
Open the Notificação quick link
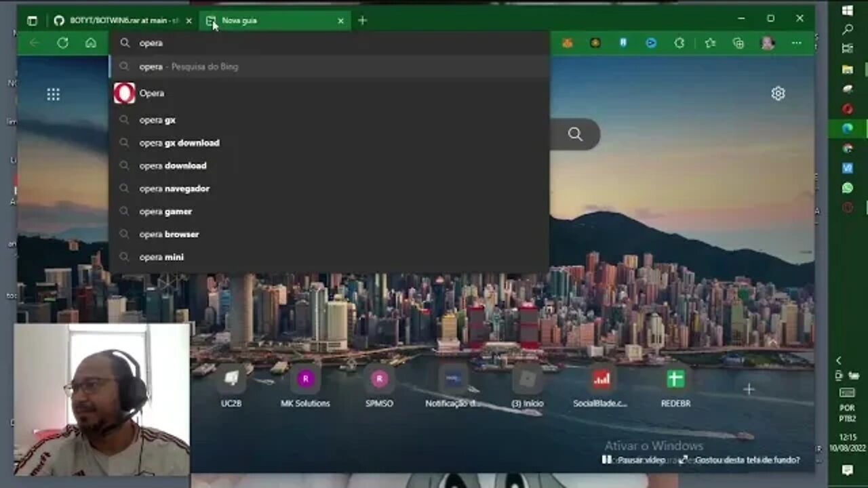click(453, 387)
